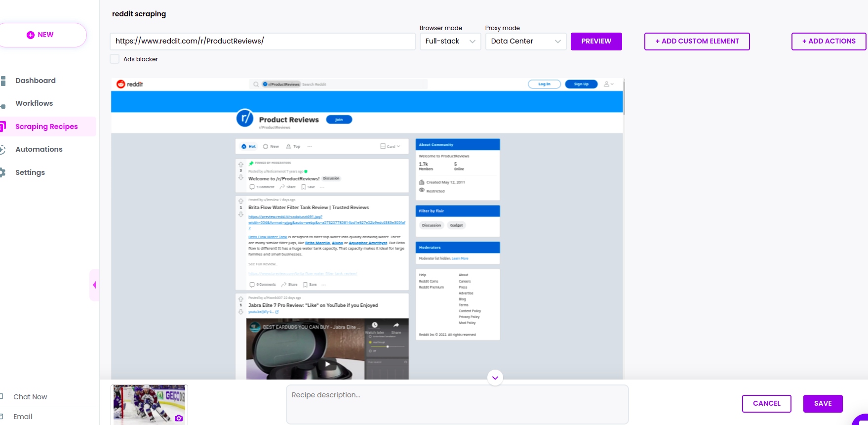
Task: Click the Automations sidebar icon
Action: (x=3, y=149)
